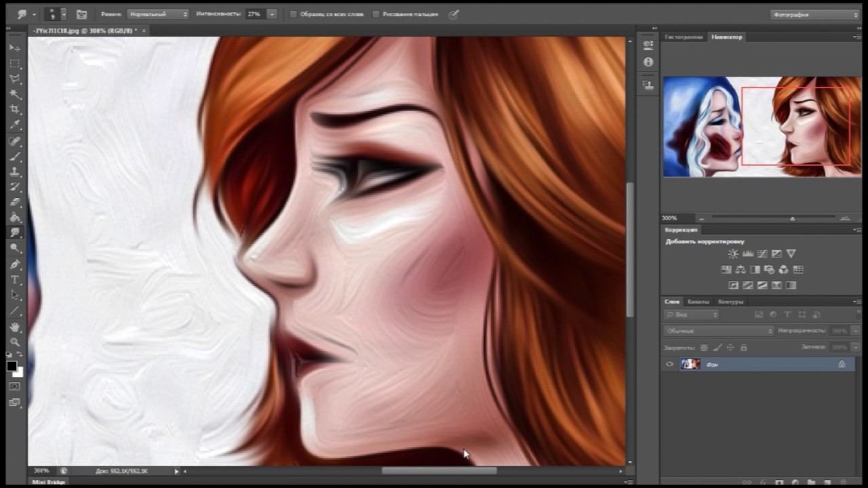Image resolution: width=868 pixels, height=488 pixels.
Task: Select the Hand tool
Action: click(15, 327)
